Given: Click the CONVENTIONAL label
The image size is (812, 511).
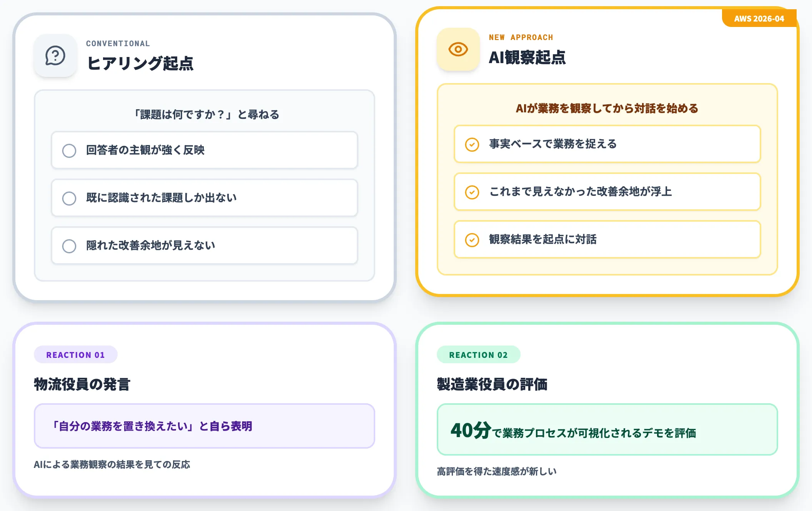Looking at the screenshot, I should coord(118,43).
